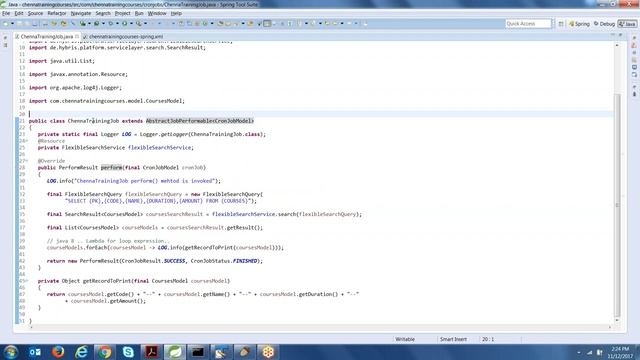The image size is (640, 360).
Task: Select the ChennaTrainingJob.java editor tab
Action: [46, 36]
